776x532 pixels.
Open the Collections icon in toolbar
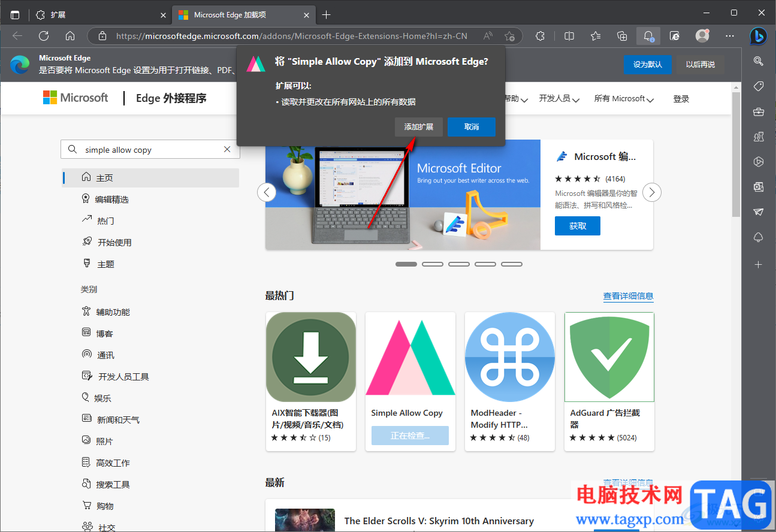622,36
